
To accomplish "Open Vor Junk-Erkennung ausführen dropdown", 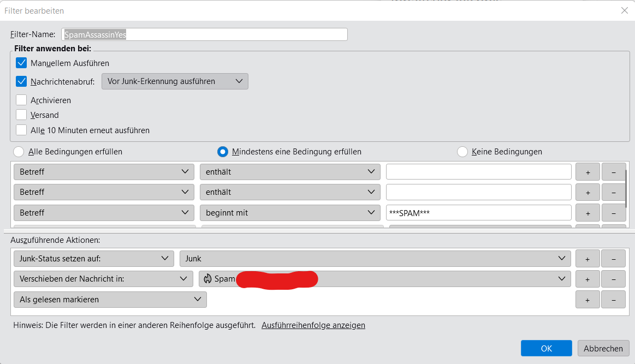I will (175, 81).
